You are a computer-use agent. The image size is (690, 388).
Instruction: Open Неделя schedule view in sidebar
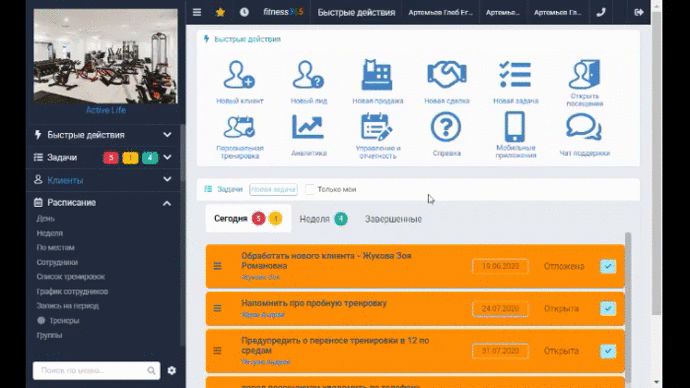pos(49,233)
